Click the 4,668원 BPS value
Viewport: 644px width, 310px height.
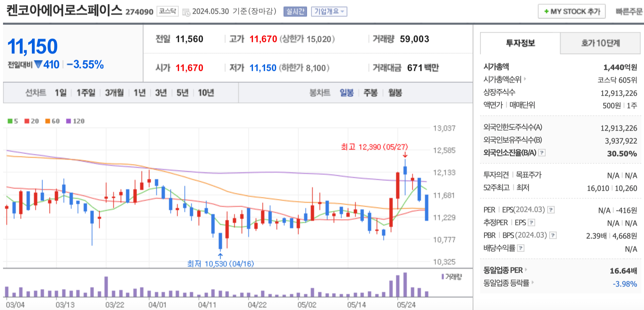[x=625, y=236]
